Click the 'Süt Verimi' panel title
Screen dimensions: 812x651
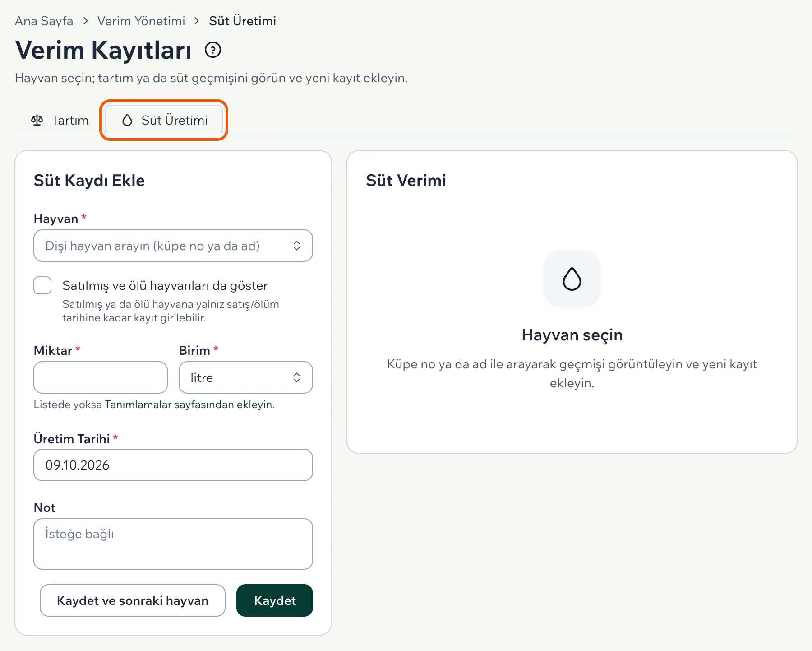[x=406, y=181]
